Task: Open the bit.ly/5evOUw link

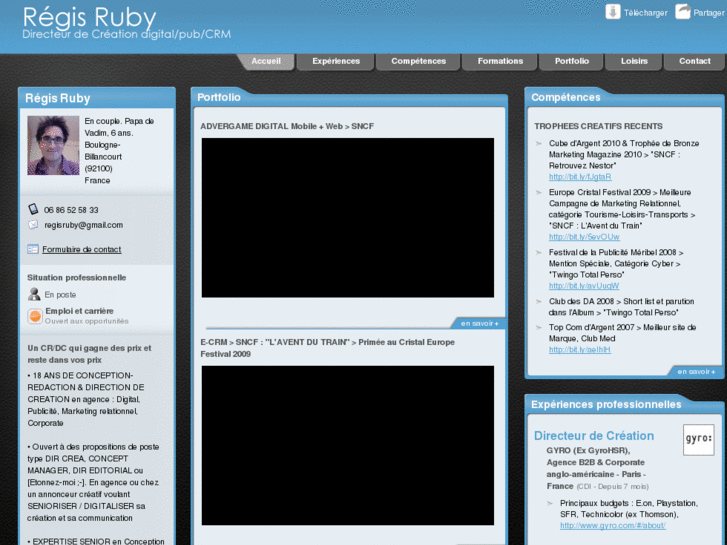Action: coord(584,237)
